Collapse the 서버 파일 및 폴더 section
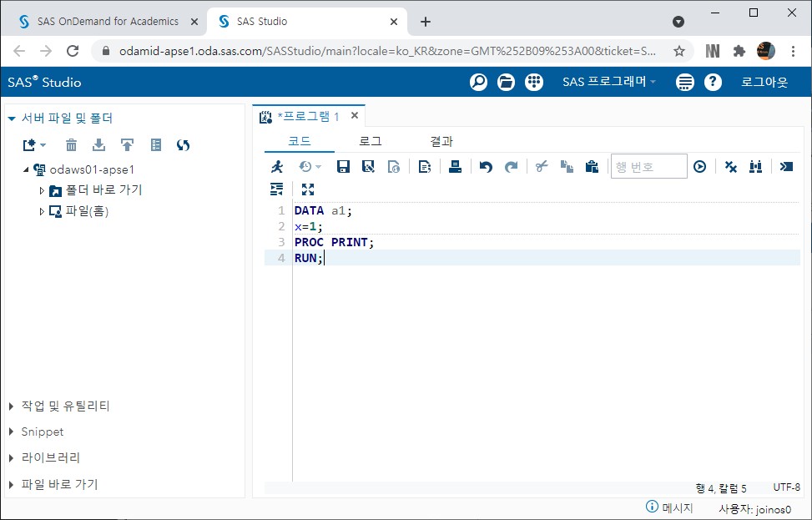The width and height of the screenshot is (812, 520). coord(12,119)
